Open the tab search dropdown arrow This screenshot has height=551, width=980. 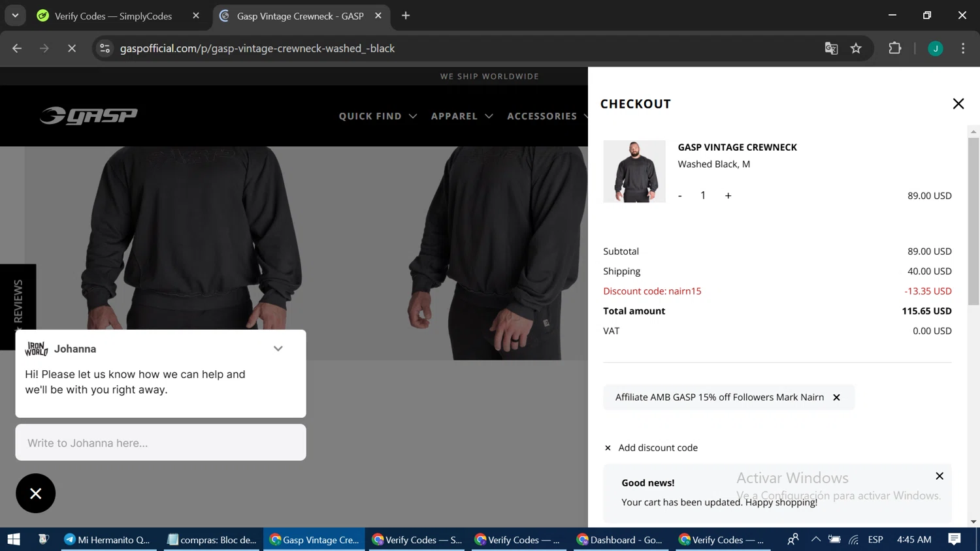point(15,16)
